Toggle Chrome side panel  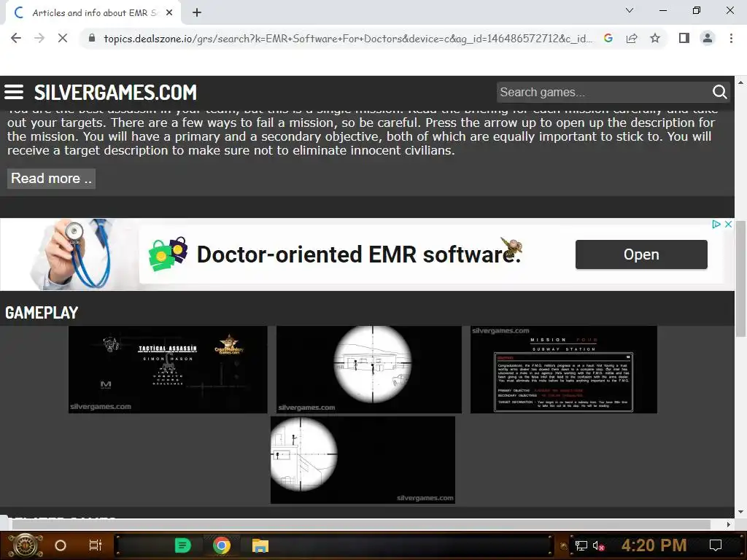684,38
